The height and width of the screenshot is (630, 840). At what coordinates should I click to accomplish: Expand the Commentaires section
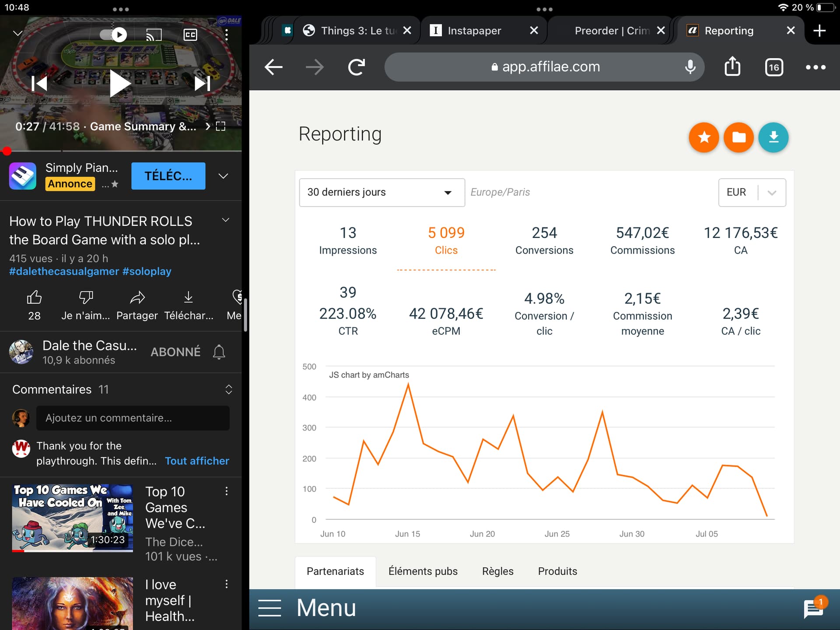coord(228,389)
